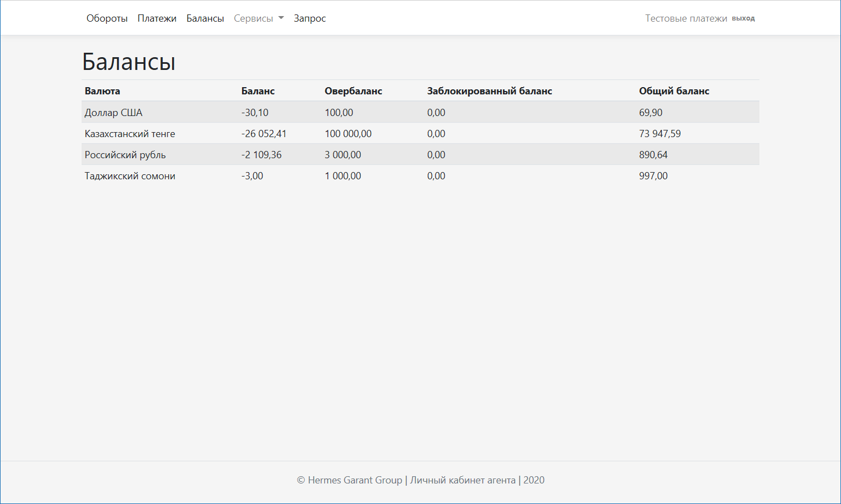Open the Обороты menu item
This screenshot has height=504, width=841.
[x=107, y=18]
